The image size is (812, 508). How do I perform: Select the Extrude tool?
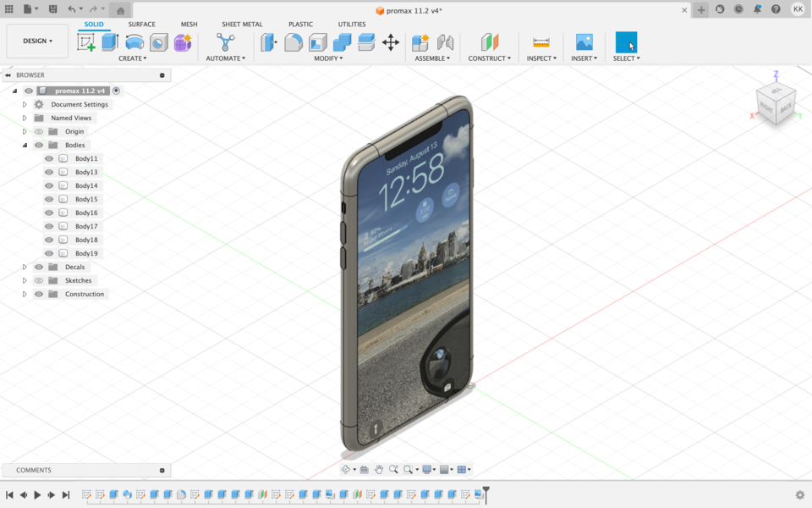coord(109,42)
